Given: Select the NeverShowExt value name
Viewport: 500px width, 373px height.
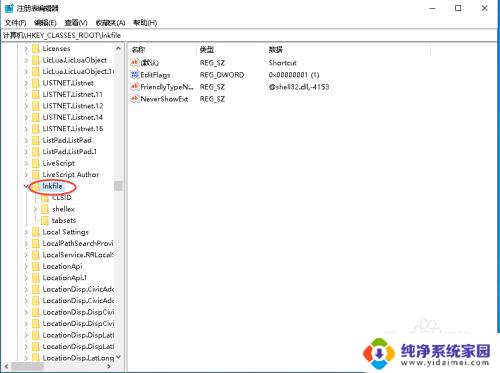Looking at the screenshot, I should 164,99.
